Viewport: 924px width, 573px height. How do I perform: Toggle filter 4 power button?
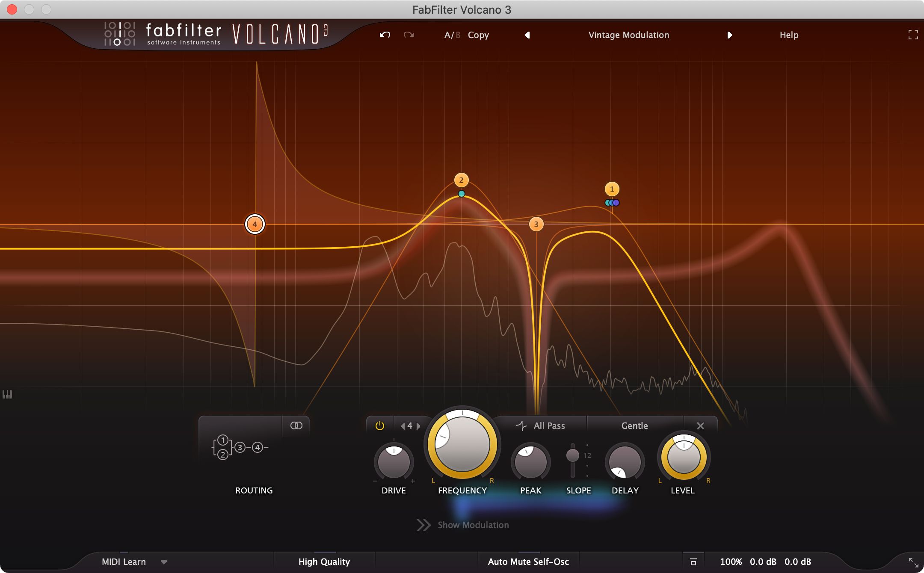point(380,425)
